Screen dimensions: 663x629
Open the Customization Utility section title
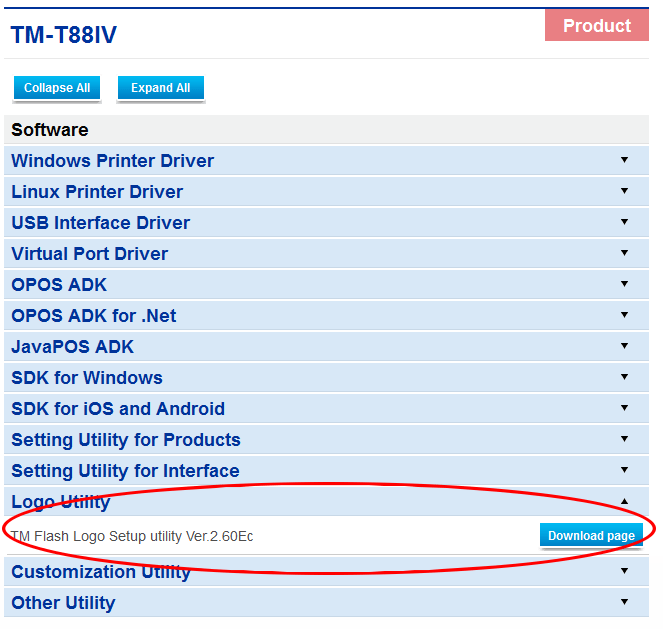101,572
